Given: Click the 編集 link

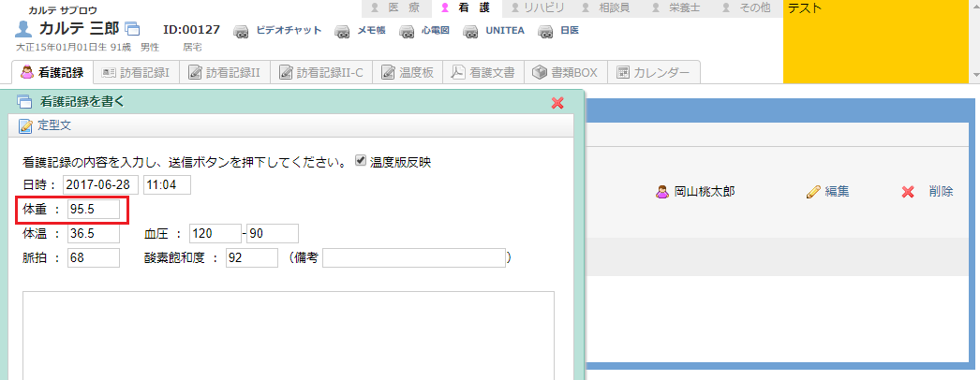Looking at the screenshot, I should tap(837, 192).
